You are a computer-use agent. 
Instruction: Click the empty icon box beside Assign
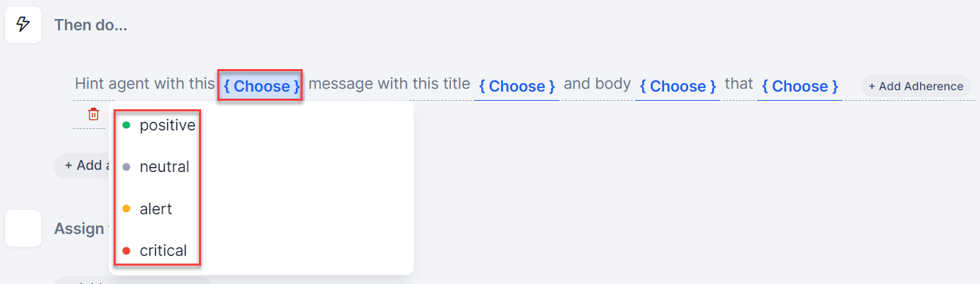(23, 228)
